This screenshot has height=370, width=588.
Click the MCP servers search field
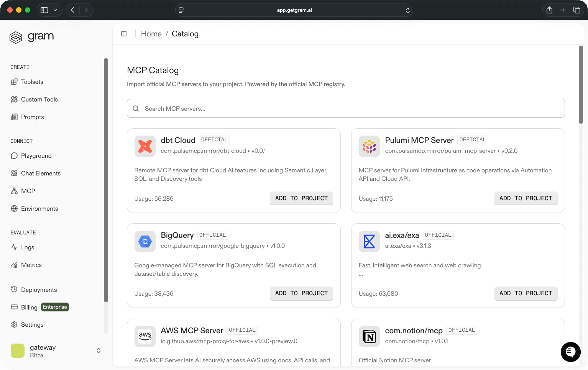click(x=345, y=108)
